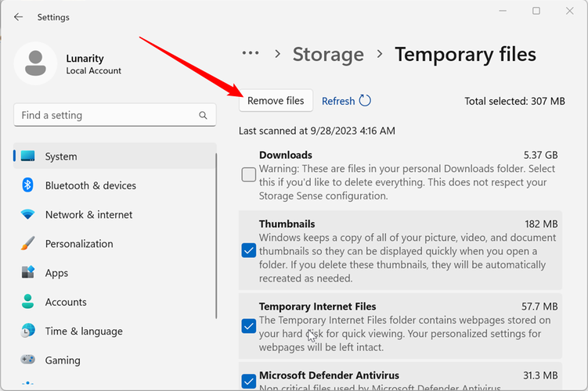
Task: Click the Personalization paintbrush icon
Action: tap(28, 243)
